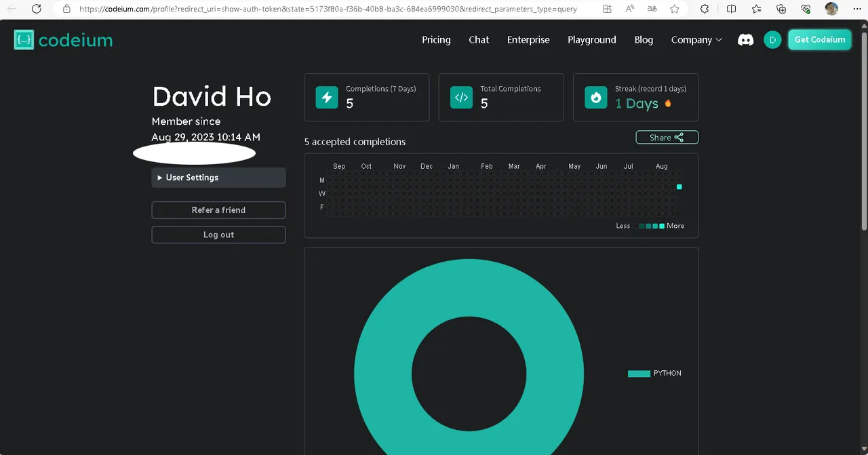Click the Read aloud icon
The height and width of the screenshot is (455, 868).
[x=630, y=9]
